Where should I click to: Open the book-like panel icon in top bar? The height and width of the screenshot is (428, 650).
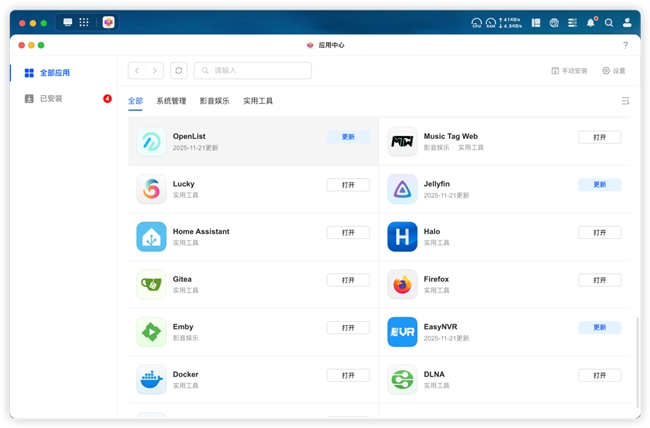pyautogui.click(x=536, y=23)
